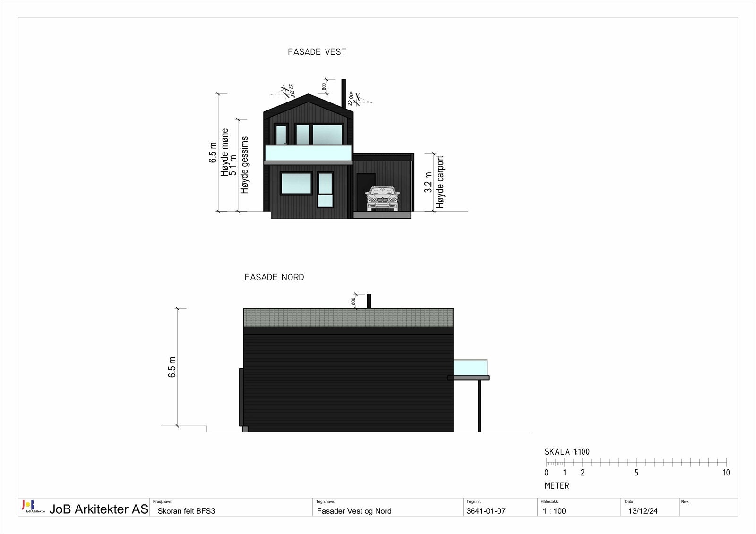This screenshot has width=756, height=534.
Task: Click the 6.5 m Høyde møne dimension
Action: coord(218,152)
